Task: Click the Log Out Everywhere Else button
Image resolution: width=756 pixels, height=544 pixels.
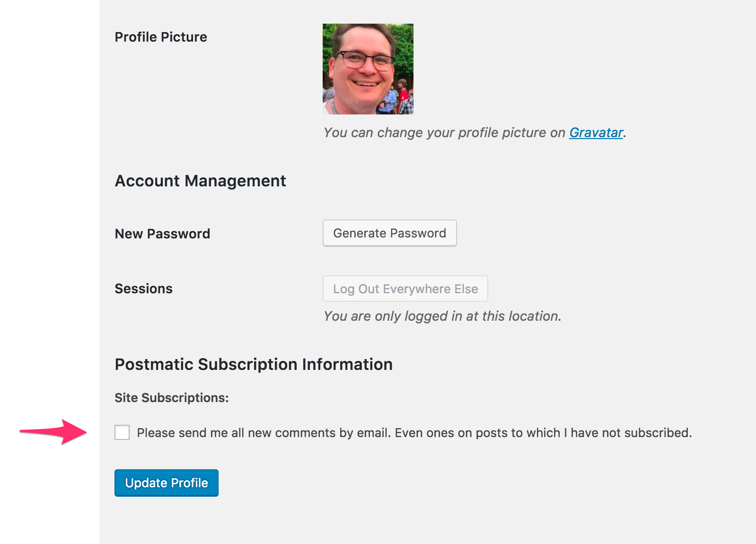Action: (405, 289)
